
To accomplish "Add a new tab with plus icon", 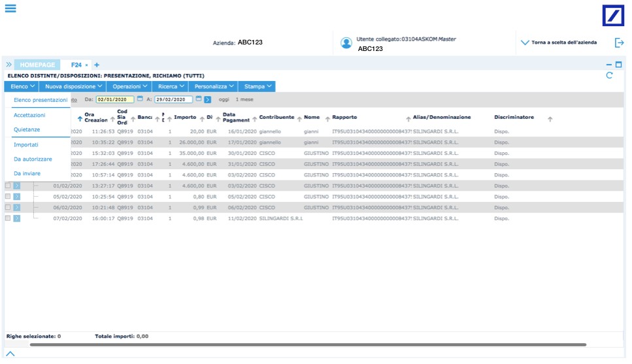I will (97, 65).
